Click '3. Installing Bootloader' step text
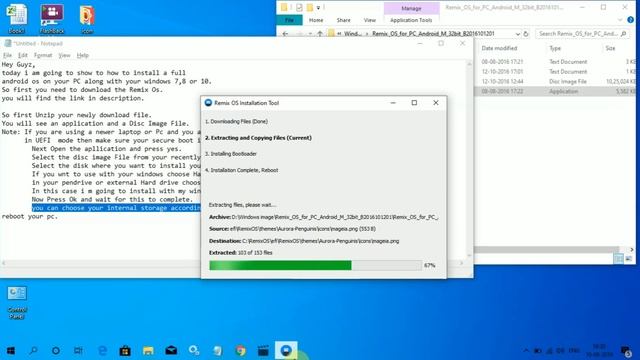 point(231,154)
